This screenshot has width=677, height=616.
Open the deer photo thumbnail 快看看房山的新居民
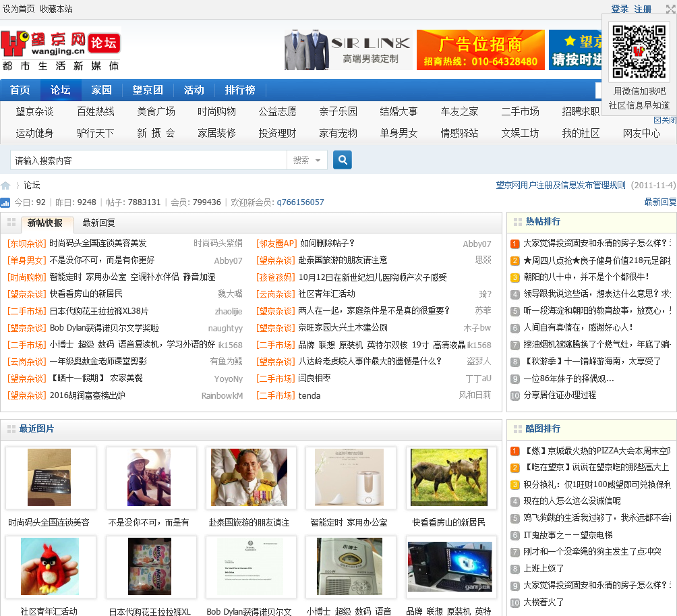click(x=448, y=477)
